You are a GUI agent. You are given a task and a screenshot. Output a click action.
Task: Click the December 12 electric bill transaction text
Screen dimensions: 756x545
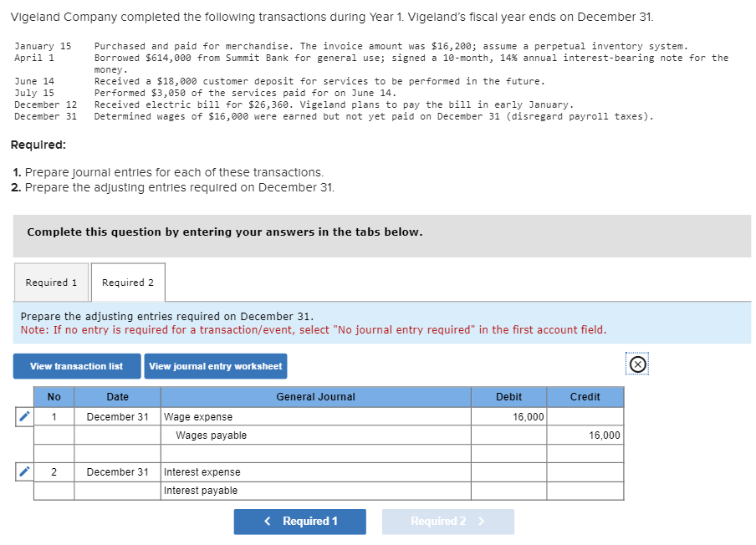(334, 104)
